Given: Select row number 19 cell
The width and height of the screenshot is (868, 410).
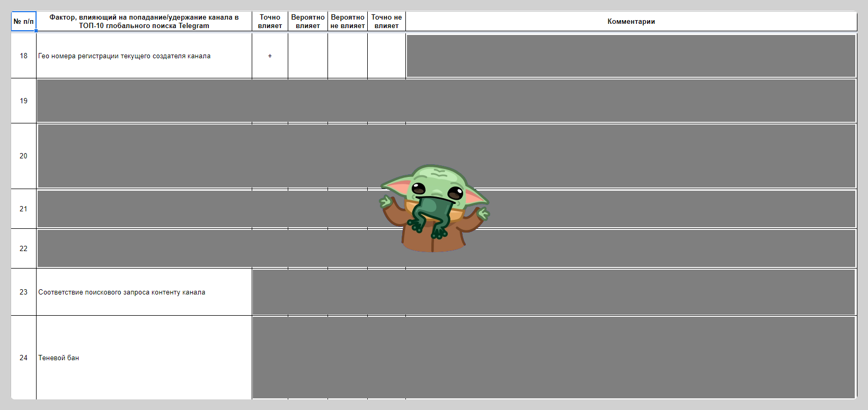Looking at the screenshot, I should tap(24, 101).
